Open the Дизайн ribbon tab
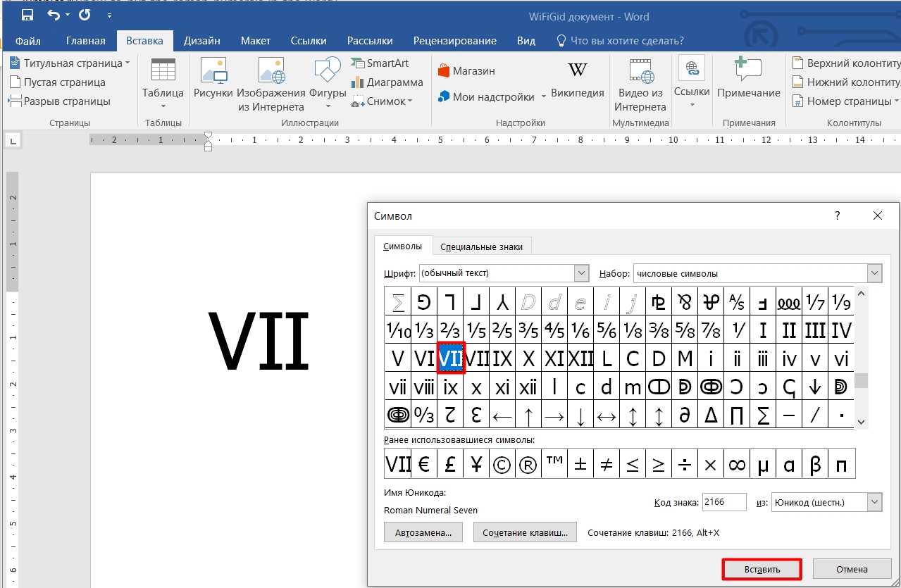The width and height of the screenshot is (901, 588). point(202,41)
